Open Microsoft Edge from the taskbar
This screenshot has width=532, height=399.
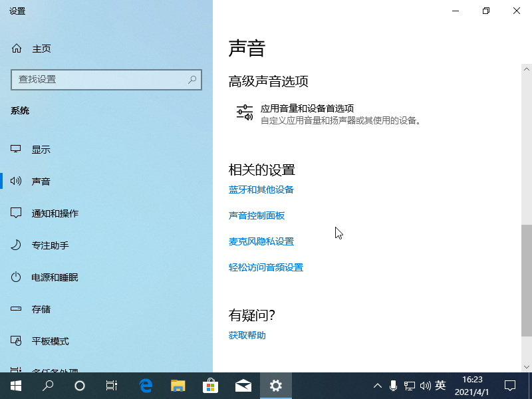coord(146,386)
